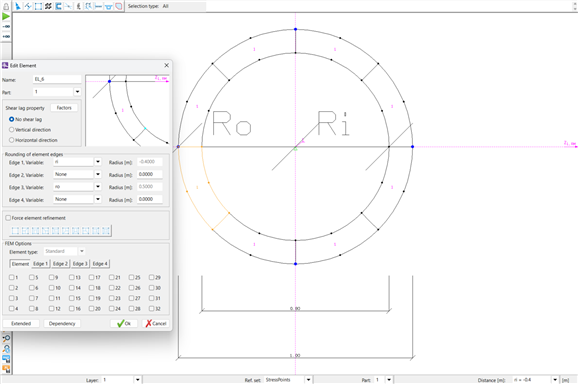Viewport: 578px width, 384px height.
Task: Click the magnifier zoom icon in sidebar
Action: coord(6,338)
